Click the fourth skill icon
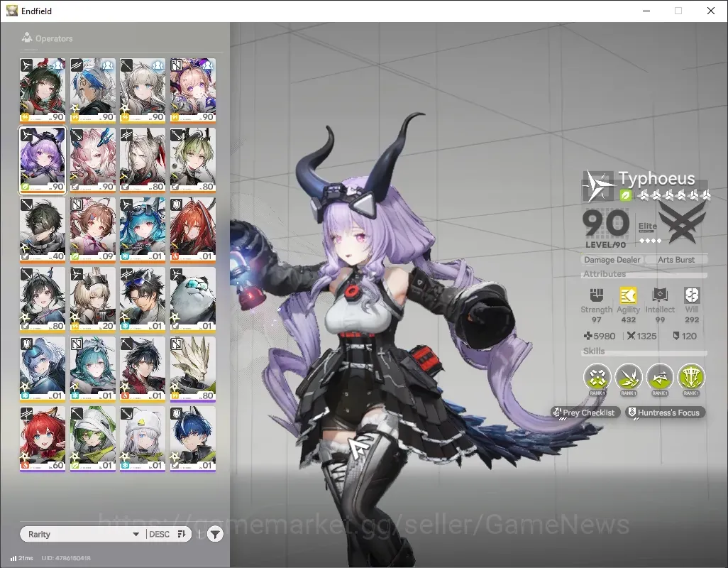This screenshot has width=728, height=568. [691, 377]
